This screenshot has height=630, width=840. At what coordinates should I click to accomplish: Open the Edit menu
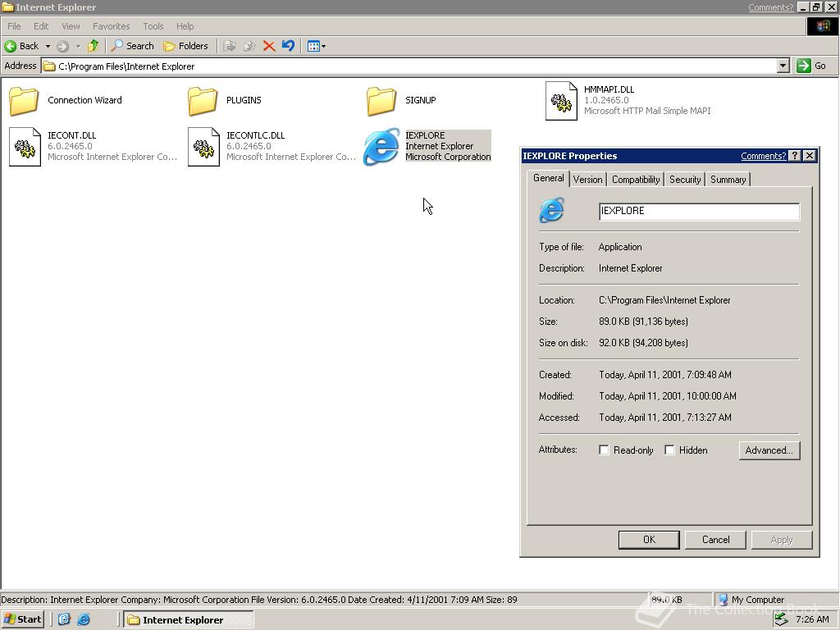click(41, 26)
